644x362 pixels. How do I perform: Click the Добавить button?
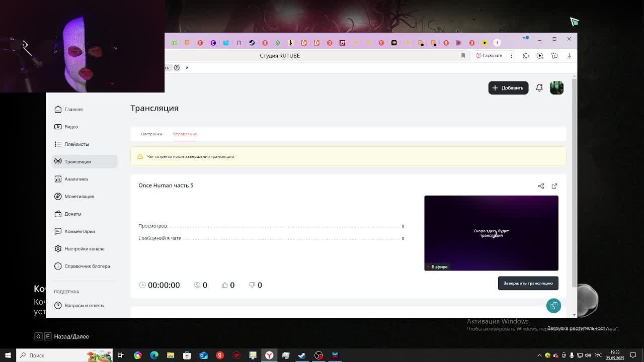tap(508, 88)
